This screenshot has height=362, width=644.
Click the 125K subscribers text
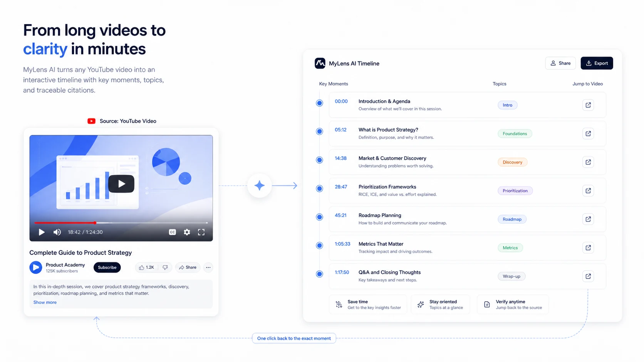(62, 271)
